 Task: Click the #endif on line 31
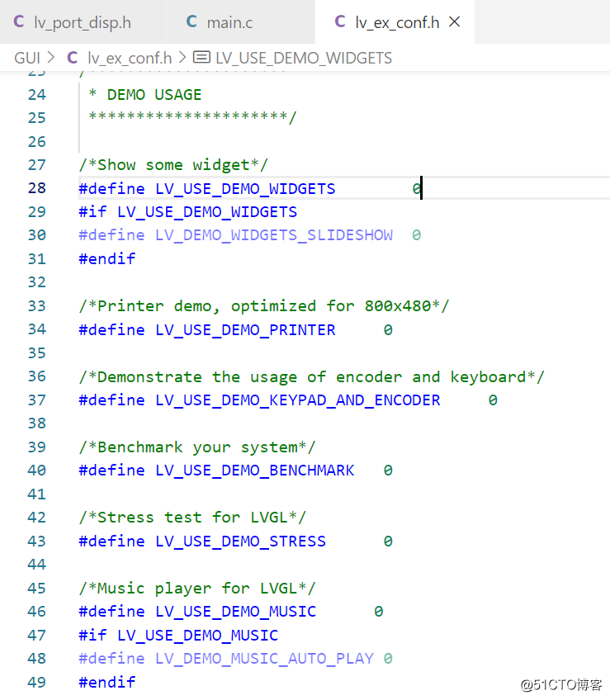pyautogui.click(x=107, y=259)
